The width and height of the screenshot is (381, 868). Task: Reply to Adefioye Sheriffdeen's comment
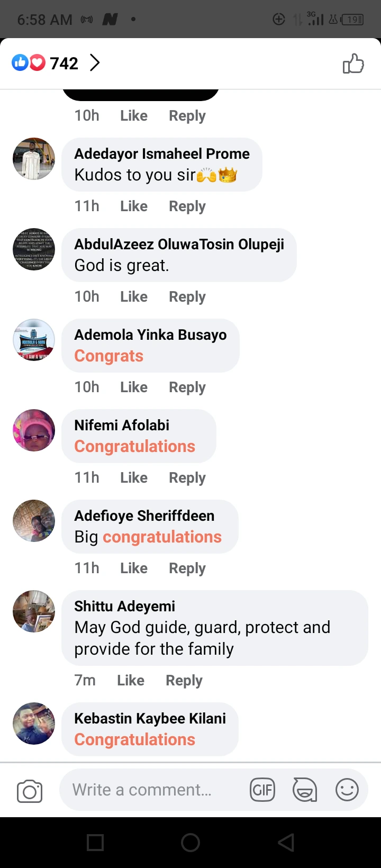(x=187, y=568)
